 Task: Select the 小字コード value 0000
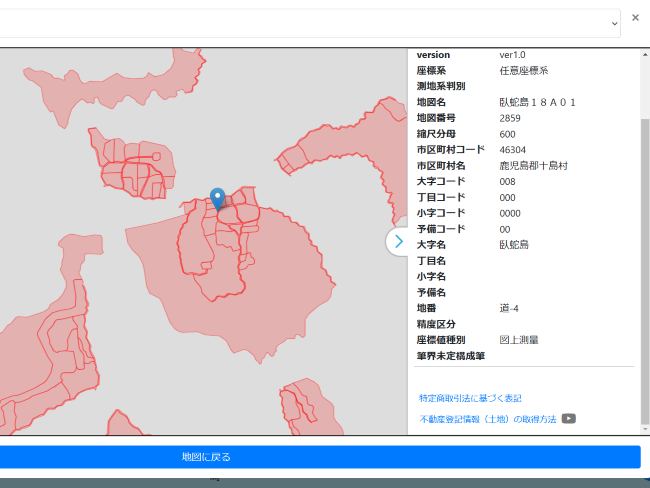click(x=510, y=214)
